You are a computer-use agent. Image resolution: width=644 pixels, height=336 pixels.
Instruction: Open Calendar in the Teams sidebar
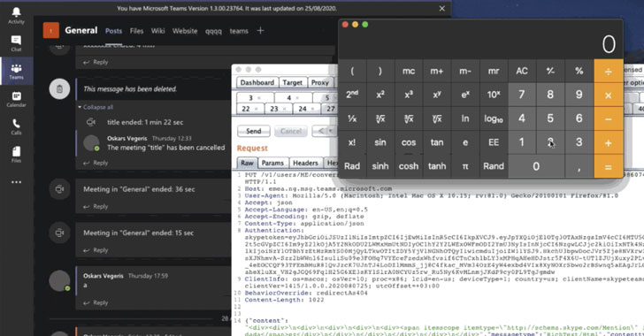click(16, 99)
